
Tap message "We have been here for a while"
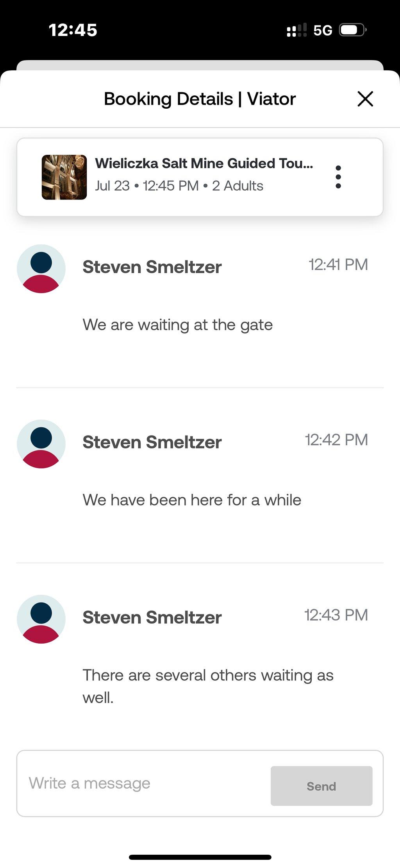(192, 500)
